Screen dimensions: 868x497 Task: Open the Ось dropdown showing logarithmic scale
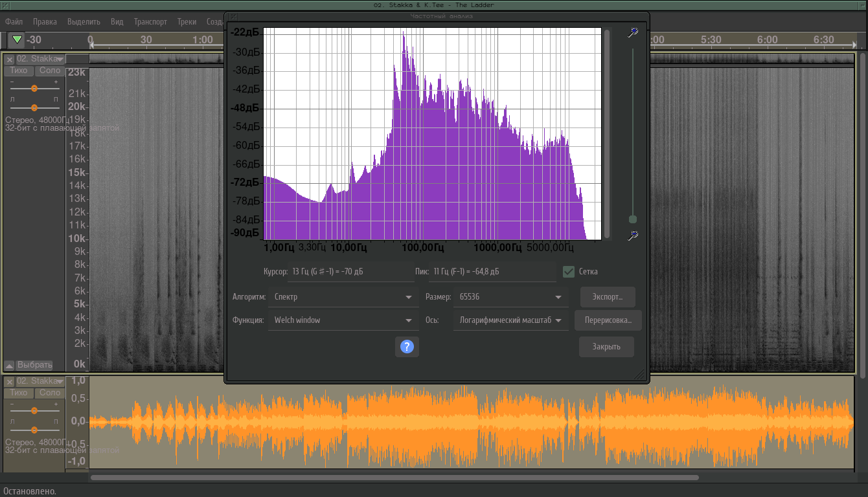tap(511, 320)
